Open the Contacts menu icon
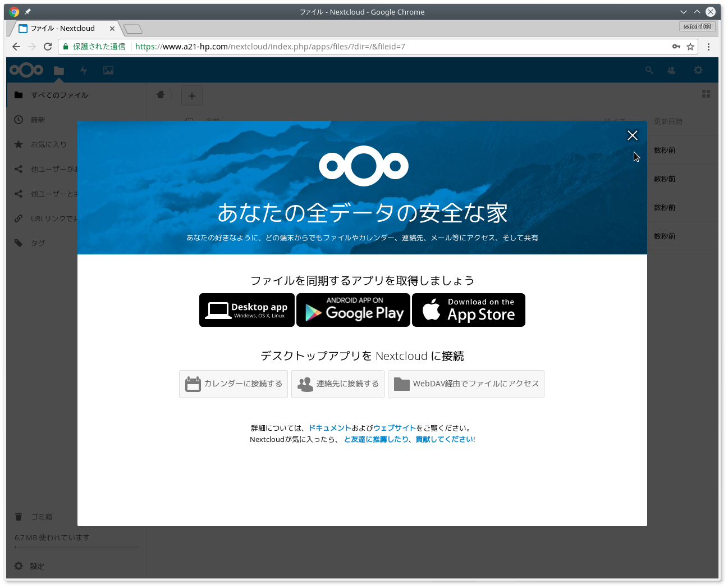Image resolution: width=728 pixels, height=588 pixels. tap(671, 70)
